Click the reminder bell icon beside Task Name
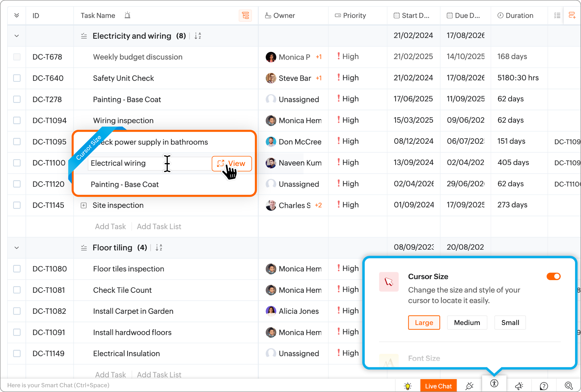The height and width of the screenshot is (392, 581). point(128,15)
